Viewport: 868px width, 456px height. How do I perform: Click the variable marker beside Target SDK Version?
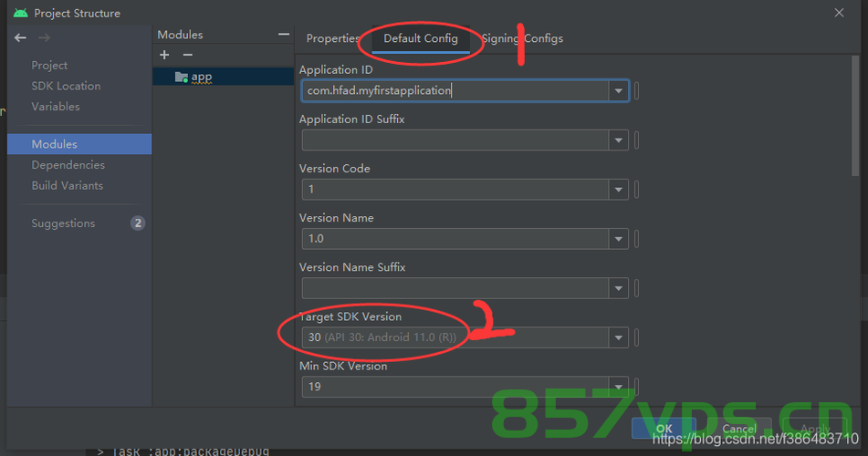(x=636, y=337)
